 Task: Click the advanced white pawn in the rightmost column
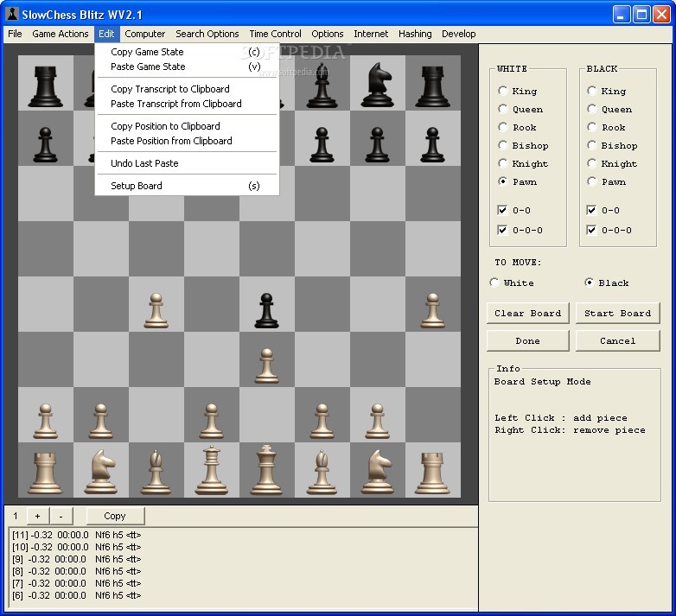pos(432,310)
